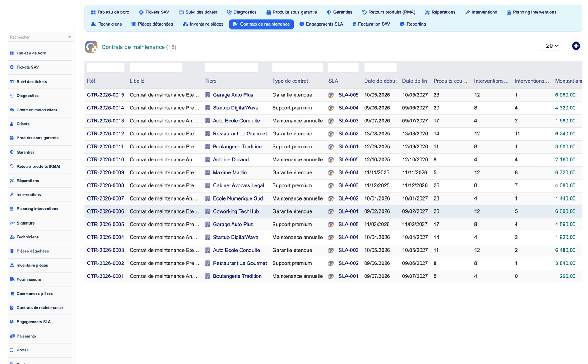Open the Garanties top tab

[339, 12]
